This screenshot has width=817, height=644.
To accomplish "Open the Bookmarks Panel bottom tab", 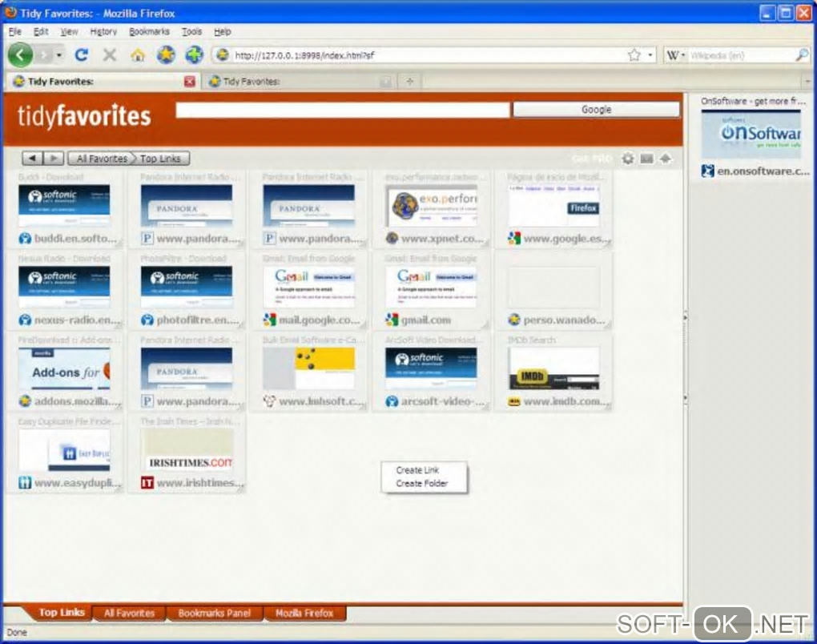I will tap(214, 613).
